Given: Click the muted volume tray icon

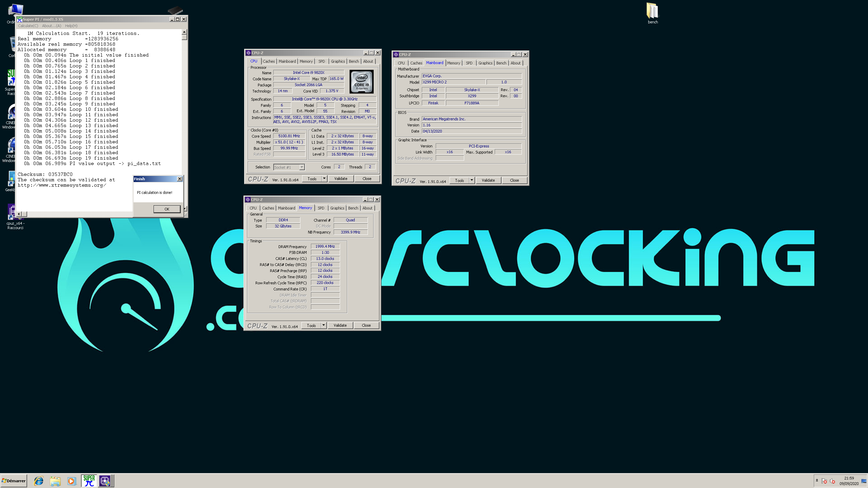Looking at the screenshot, I should coord(832,481).
